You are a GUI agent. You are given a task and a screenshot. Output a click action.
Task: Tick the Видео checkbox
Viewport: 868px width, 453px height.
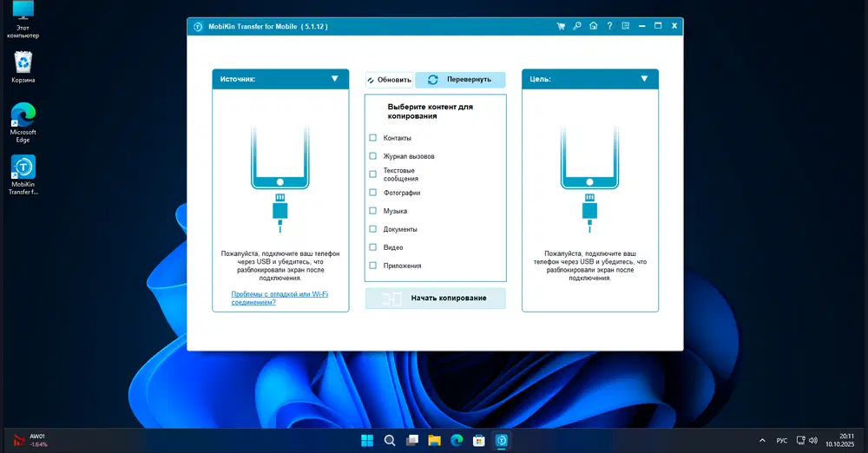pos(372,247)
